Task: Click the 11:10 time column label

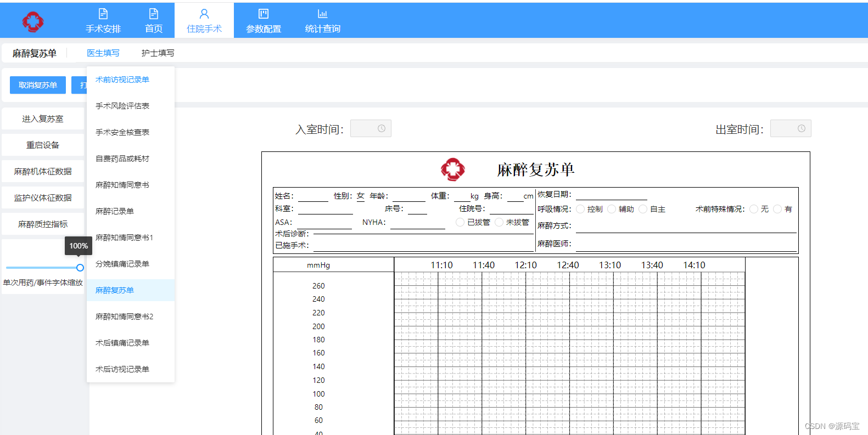Action: [x=441, y=265]
